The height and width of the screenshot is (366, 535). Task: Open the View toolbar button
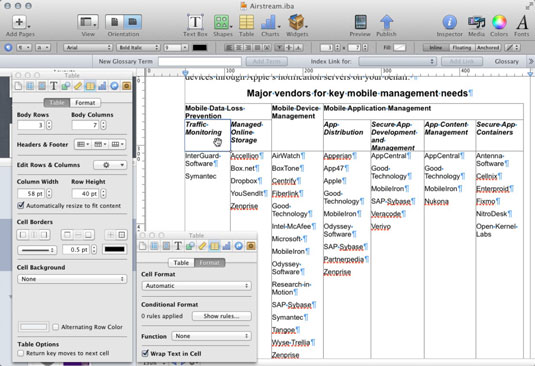tap(88, 22)
